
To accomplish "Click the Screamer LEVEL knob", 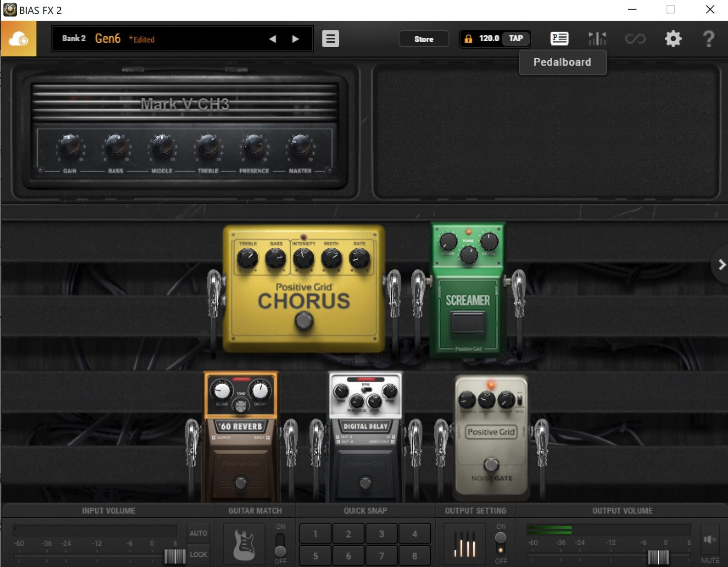I will coord(489,241).
